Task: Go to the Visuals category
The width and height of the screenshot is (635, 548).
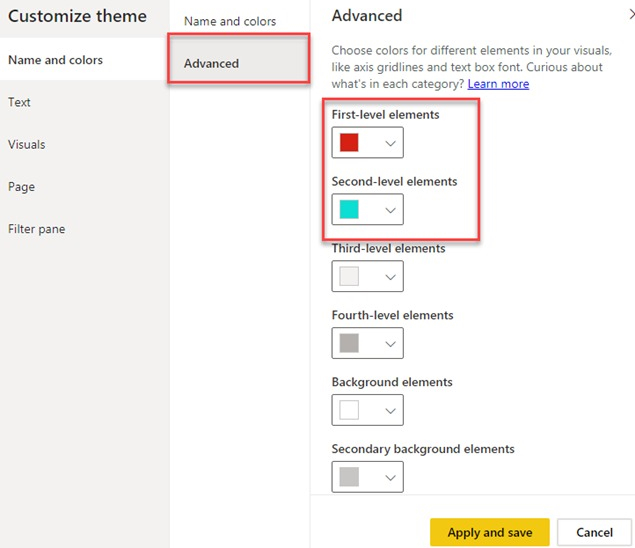Action: [27, 144]
